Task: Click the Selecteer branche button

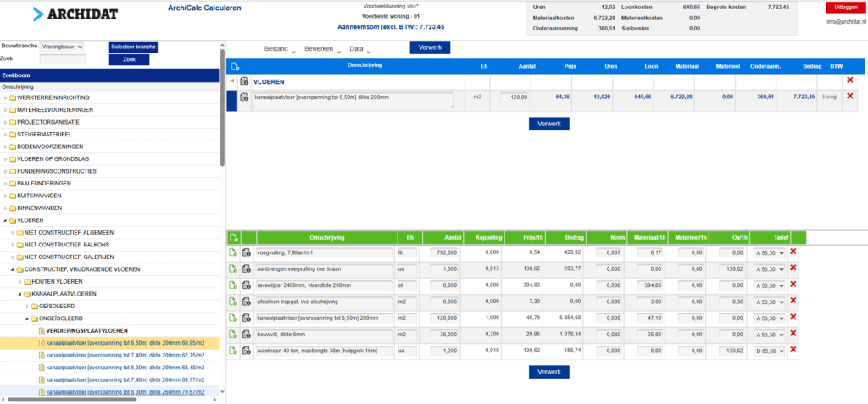Action: pyautogui.click(x=133, y=47)
